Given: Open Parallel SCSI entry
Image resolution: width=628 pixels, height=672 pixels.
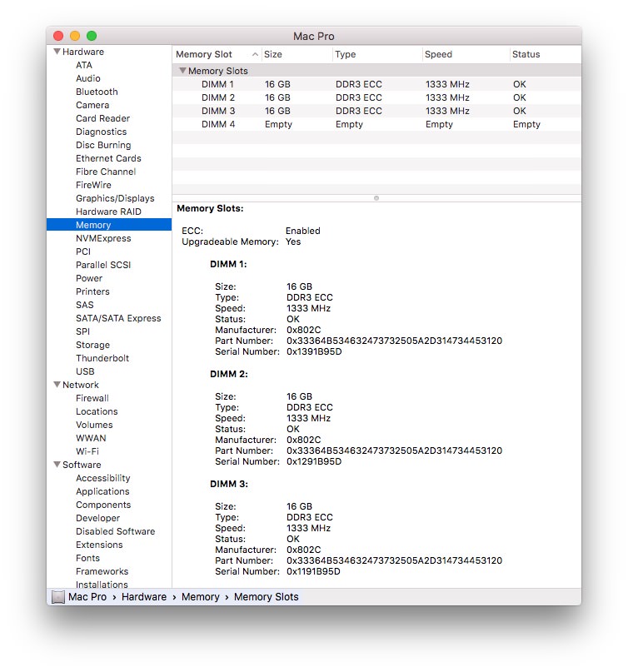Looking at the screenshot, I should [x=103, y=265].
